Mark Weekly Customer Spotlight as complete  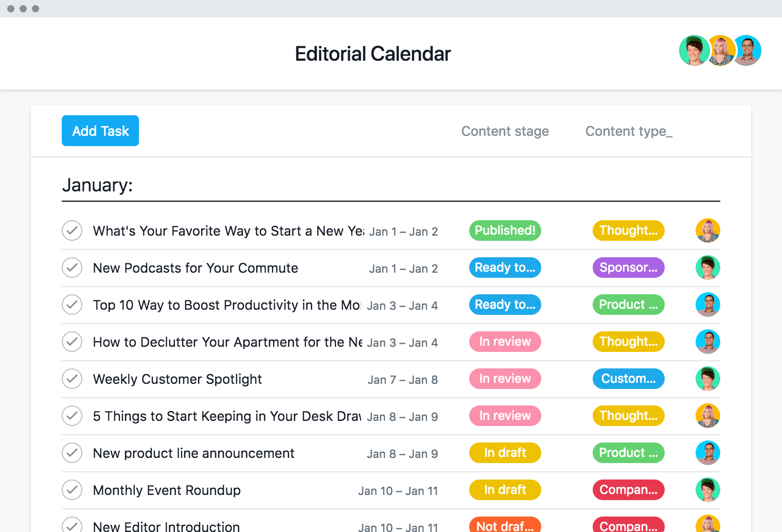(72, 379)
